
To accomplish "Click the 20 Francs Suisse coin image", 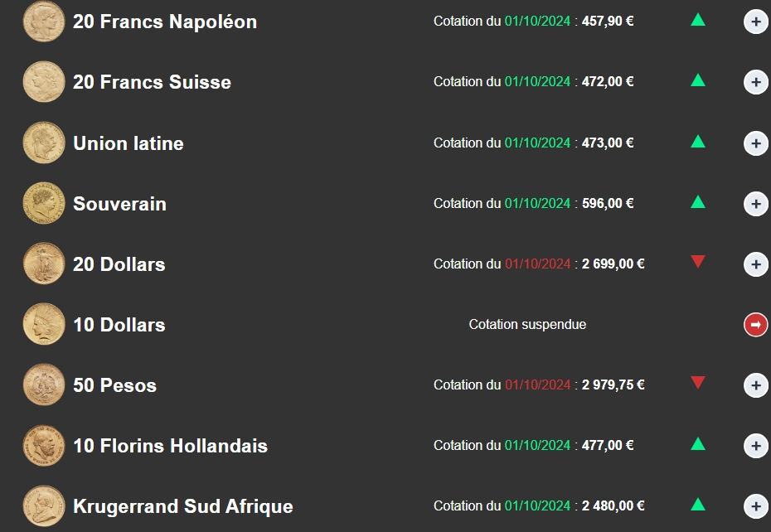I will pyautogui.click(x=44, y=82).
